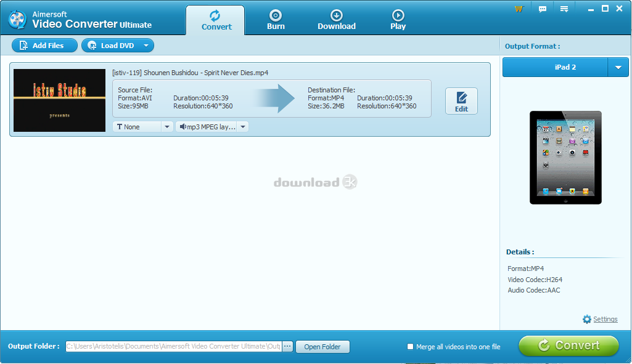
Task: Select the iPad 2 output format button
Action: (555, 67)
